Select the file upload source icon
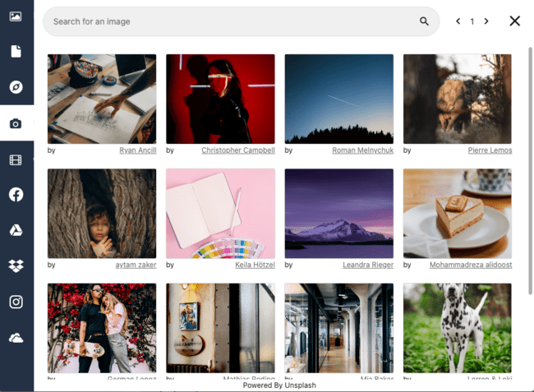 click(x=16, y=52)
